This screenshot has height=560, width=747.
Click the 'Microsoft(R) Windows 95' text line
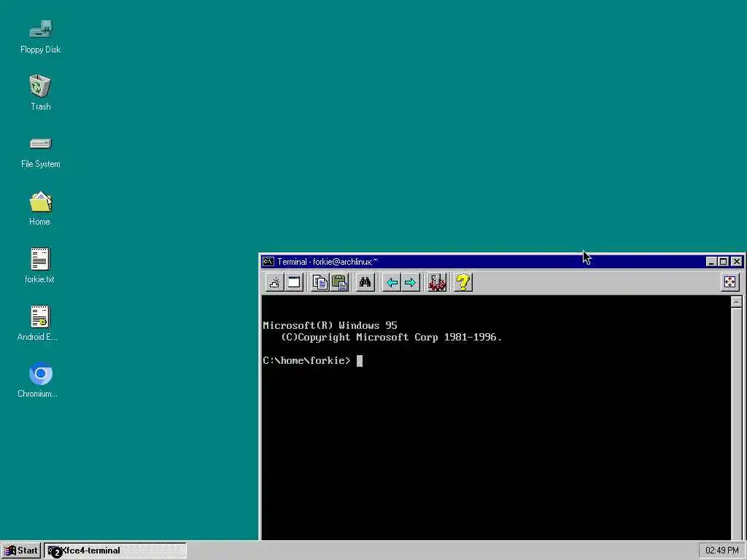pyautogui.click(x=330, y=326)
